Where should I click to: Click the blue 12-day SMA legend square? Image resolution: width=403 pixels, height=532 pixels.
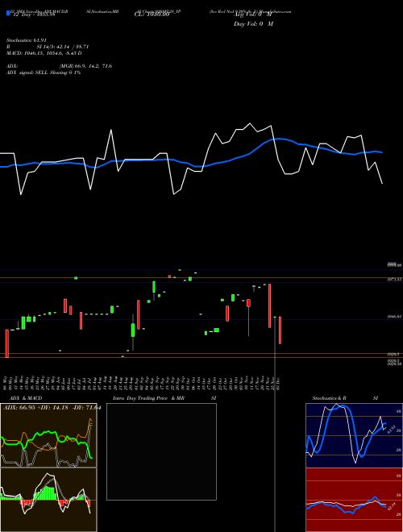(x=9, y=13)
